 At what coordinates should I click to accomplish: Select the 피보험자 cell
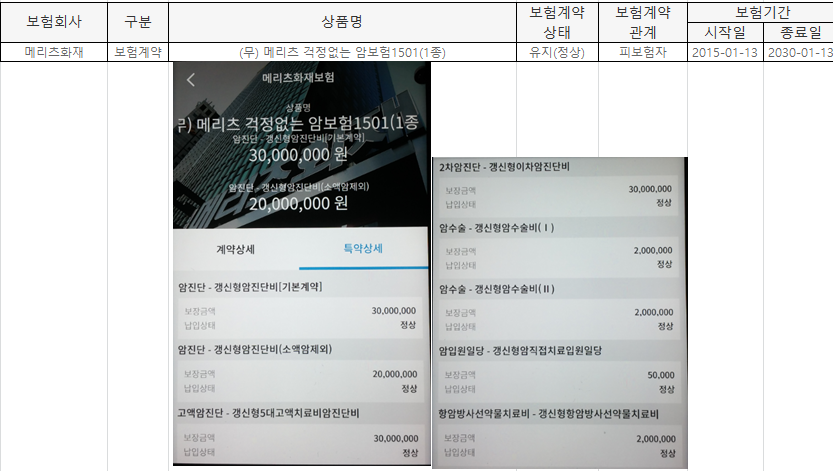click(x=643, y=52)
